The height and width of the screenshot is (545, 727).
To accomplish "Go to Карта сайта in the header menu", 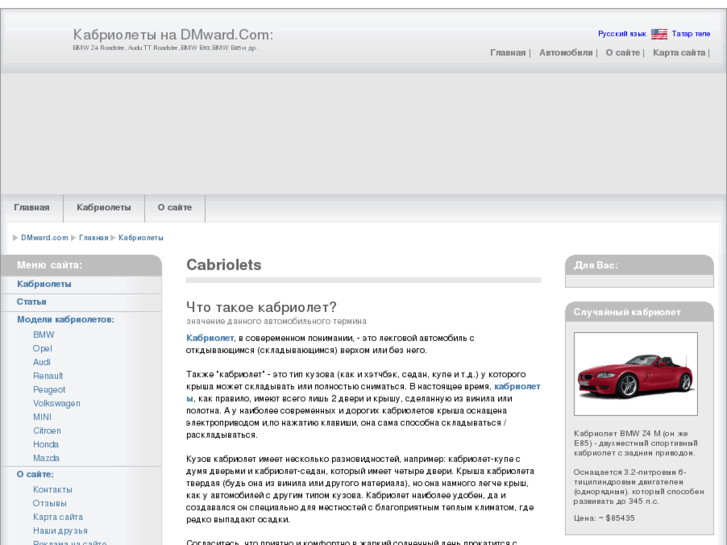I will 679,53.
